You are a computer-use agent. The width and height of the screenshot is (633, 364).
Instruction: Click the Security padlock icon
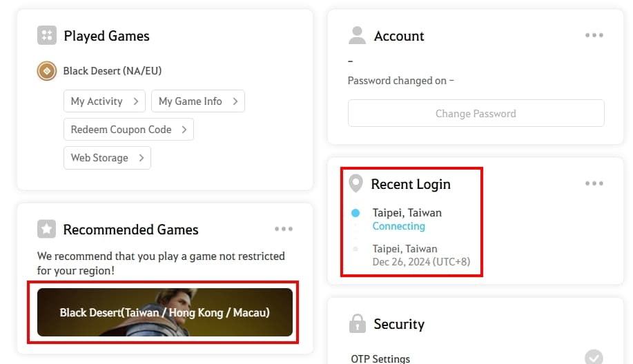tap(358, 323)
